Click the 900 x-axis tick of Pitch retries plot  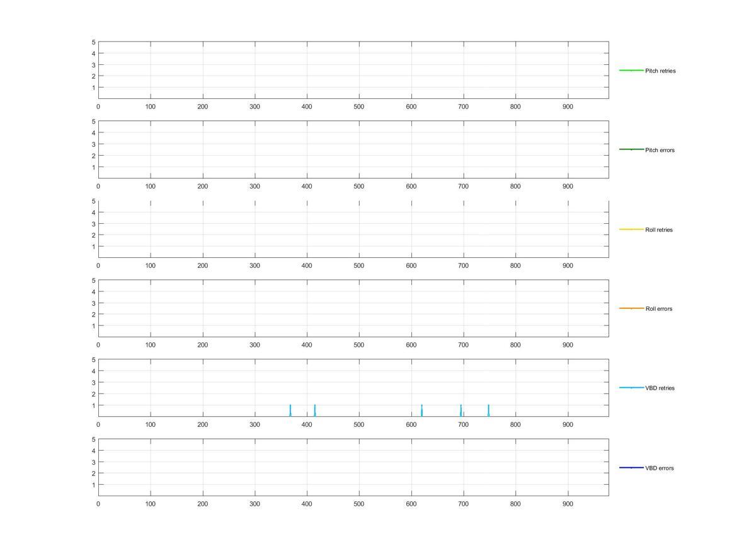(x=568, y=107)
